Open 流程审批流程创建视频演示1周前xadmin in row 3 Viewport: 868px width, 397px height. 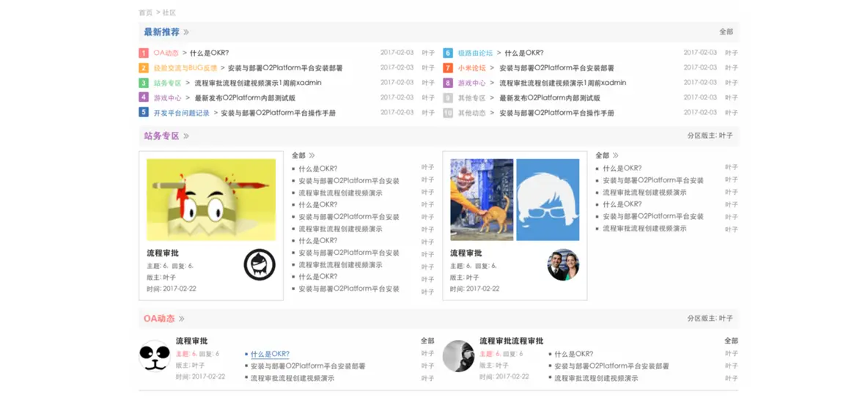pos(258,83)
